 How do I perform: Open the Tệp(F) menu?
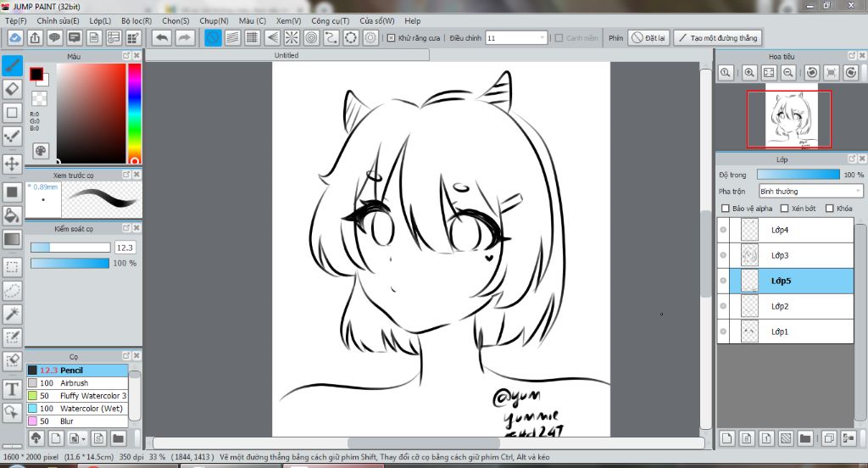[x=15, y=20]
